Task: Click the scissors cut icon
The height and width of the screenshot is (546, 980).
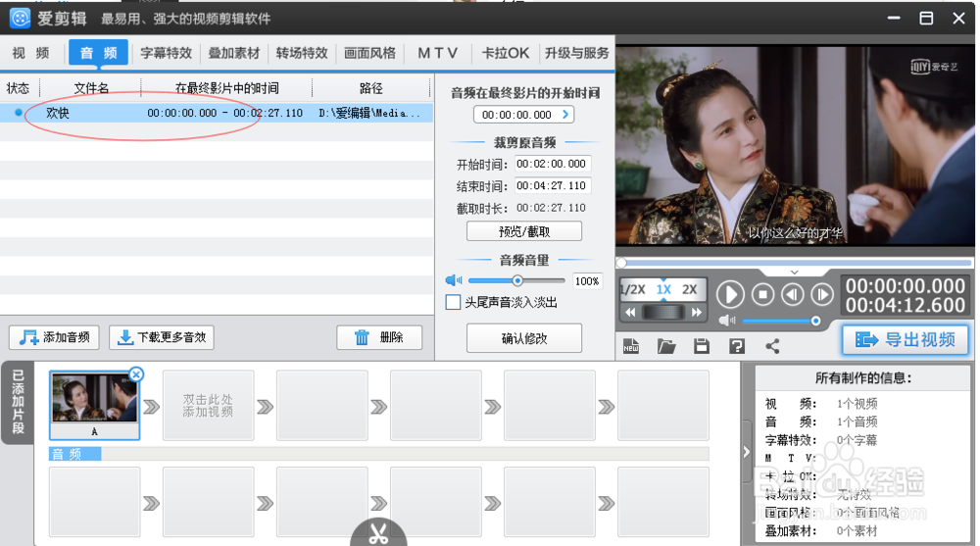Action: pos(378,533)
